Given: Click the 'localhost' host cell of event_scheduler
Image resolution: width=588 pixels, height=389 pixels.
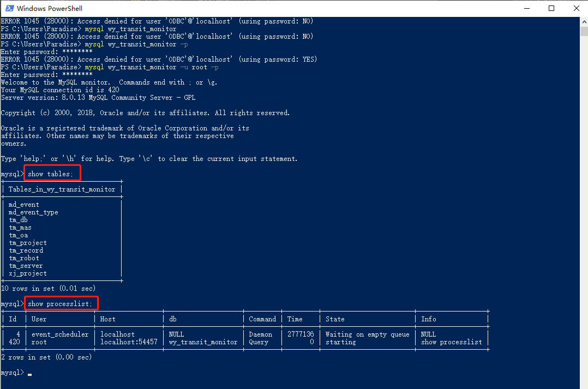Looking at the screenshot, I should (x=117, y=334).
